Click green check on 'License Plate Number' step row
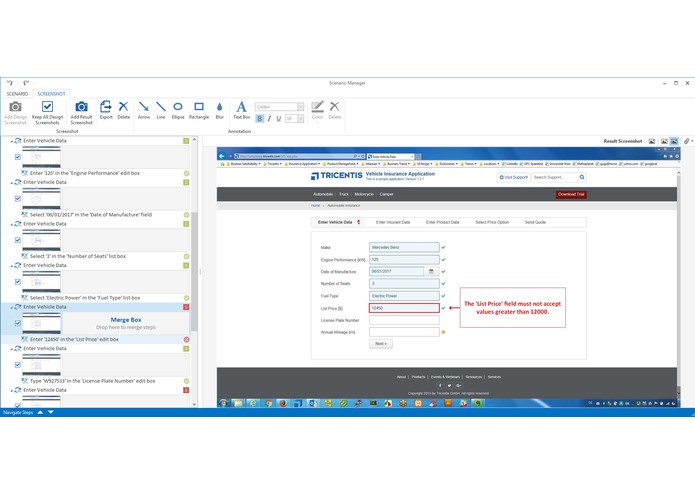 [x=187, y=381]
